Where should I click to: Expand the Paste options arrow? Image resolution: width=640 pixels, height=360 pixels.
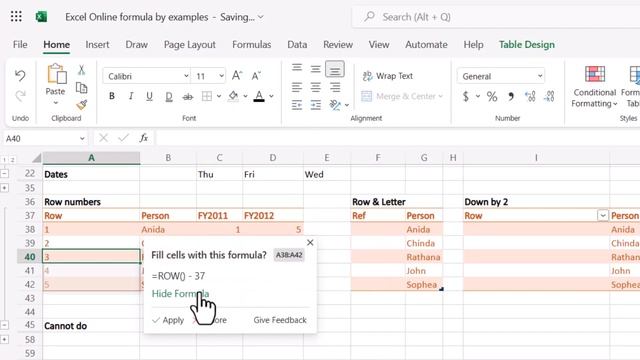[56, 103]
